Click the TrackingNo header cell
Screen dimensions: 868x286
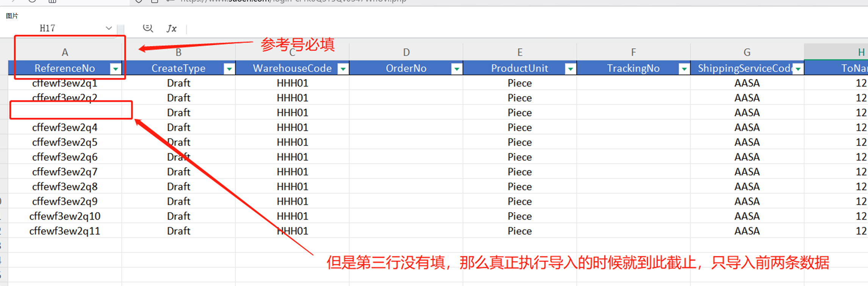633,68
